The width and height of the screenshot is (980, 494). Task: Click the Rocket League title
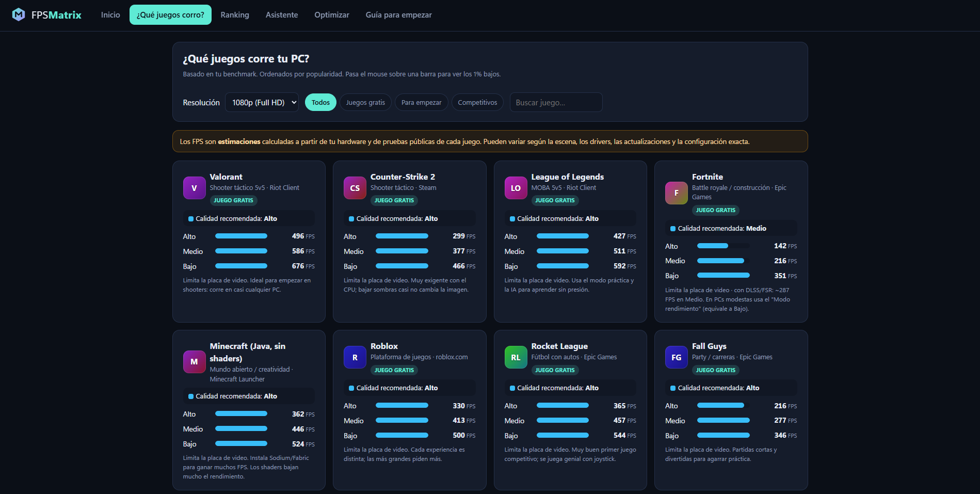click(x=559, y=346)
